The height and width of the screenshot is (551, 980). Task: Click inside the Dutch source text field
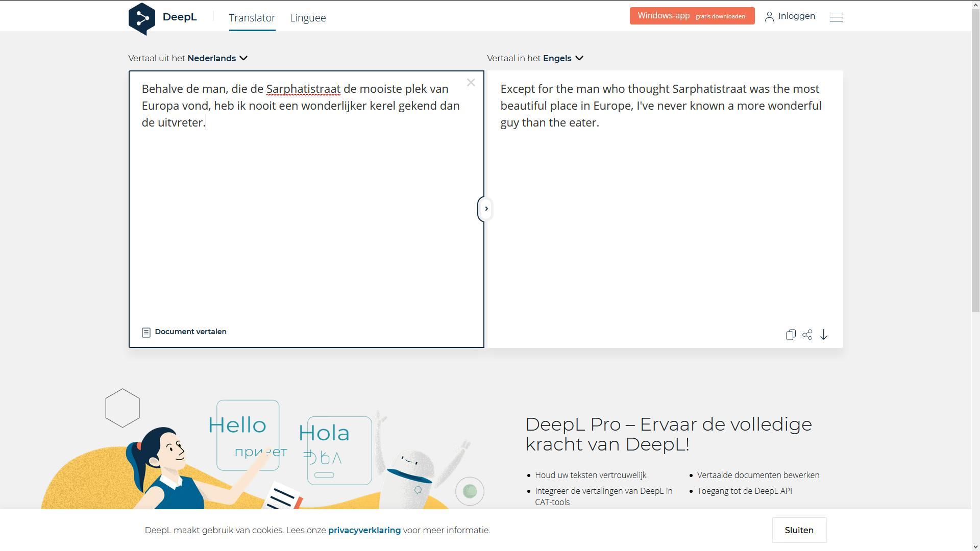click(306, 214)
